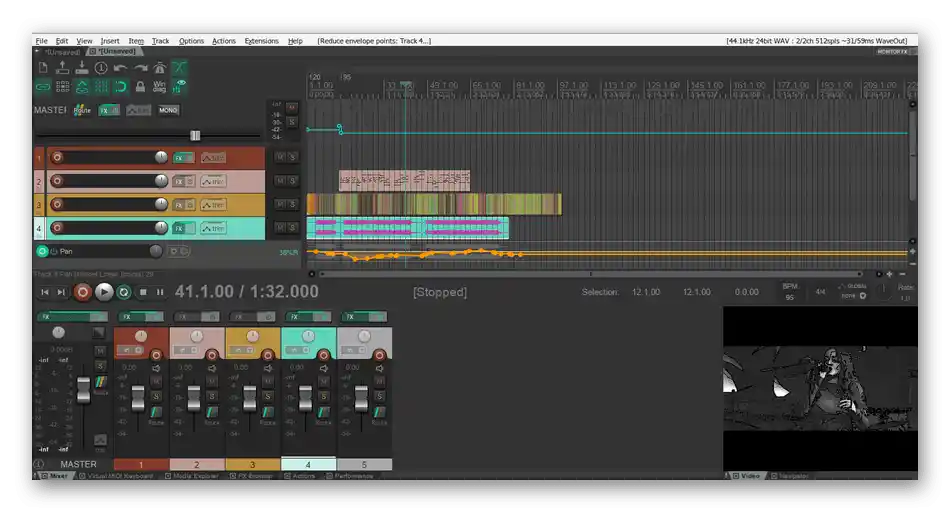Open trim envelope button on track 3
Image resolution: width=950 pixels, height=512 pixels.
[213, 205]
